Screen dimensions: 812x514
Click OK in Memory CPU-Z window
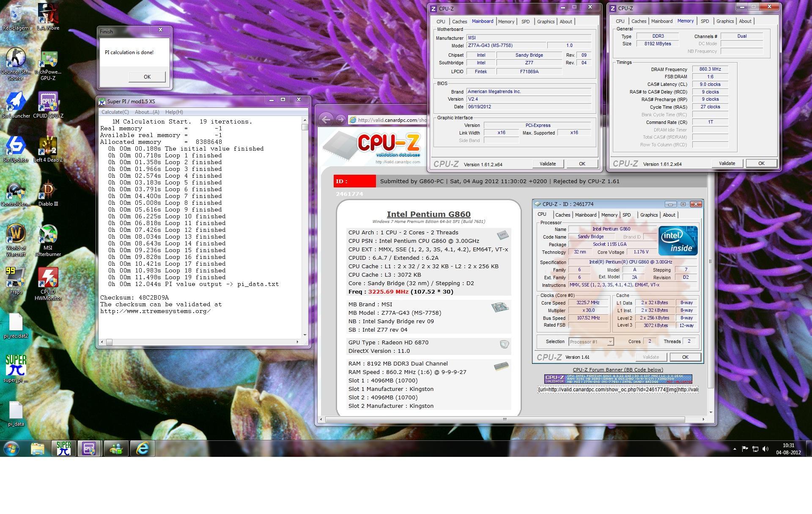[x=761, y=163]
